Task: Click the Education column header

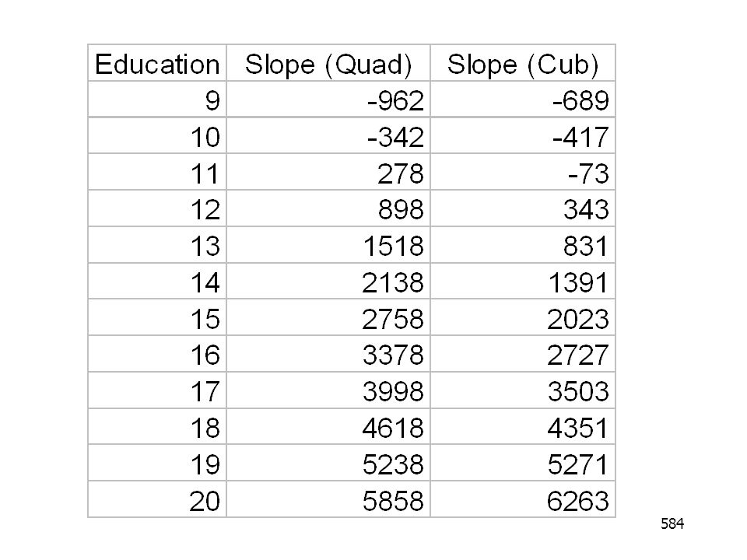Action: (157, 63)
